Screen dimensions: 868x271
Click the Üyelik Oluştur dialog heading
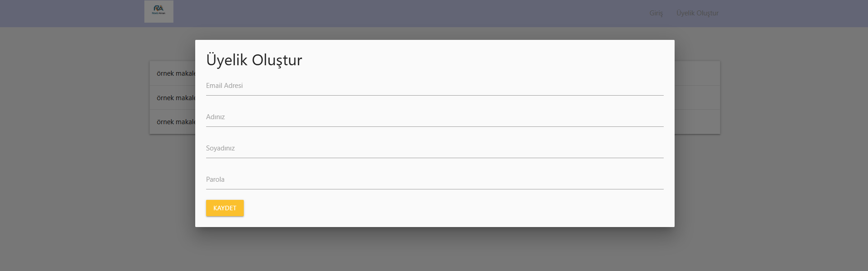click(x=254, y=60)
